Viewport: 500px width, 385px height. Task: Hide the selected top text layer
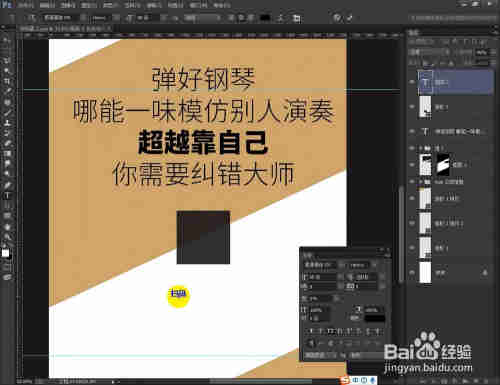(x=412, y=82)
